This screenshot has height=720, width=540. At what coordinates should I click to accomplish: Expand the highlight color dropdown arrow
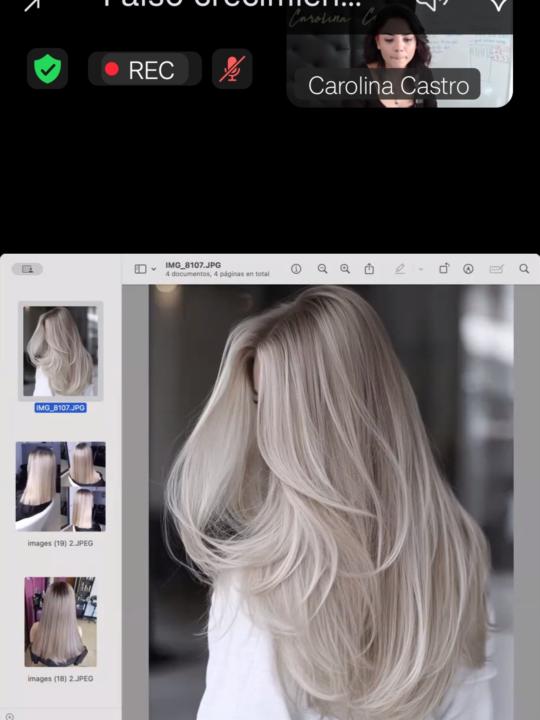click(421, 269)
